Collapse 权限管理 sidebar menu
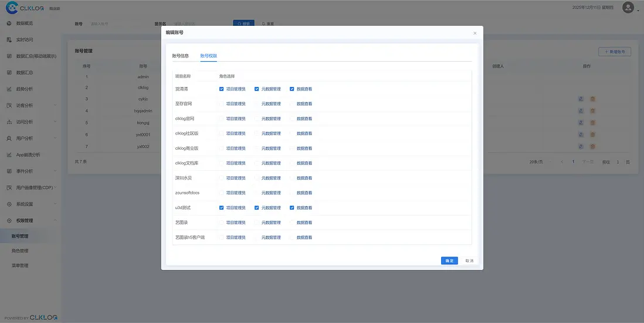The image size is (644, 323). coord(31,221)
